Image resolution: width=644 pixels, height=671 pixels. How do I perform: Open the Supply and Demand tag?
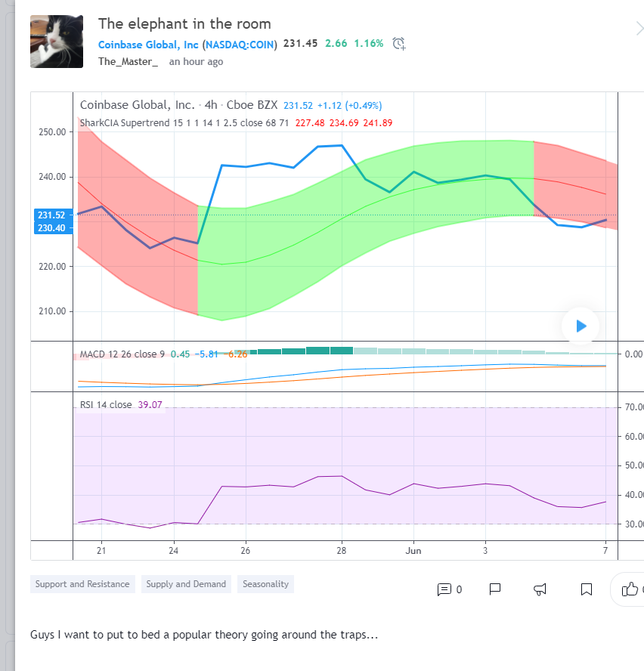click(x=186, y=584)
